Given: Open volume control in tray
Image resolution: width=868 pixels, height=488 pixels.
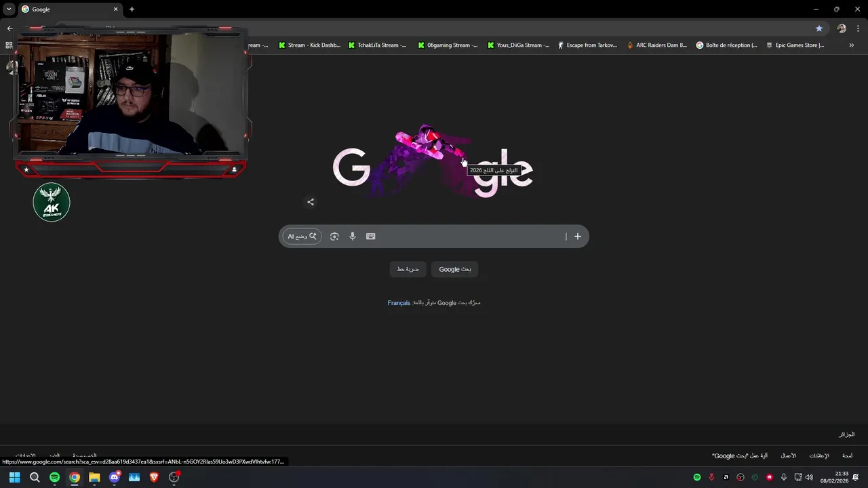Looking at the screenshot, I should 809,477.
